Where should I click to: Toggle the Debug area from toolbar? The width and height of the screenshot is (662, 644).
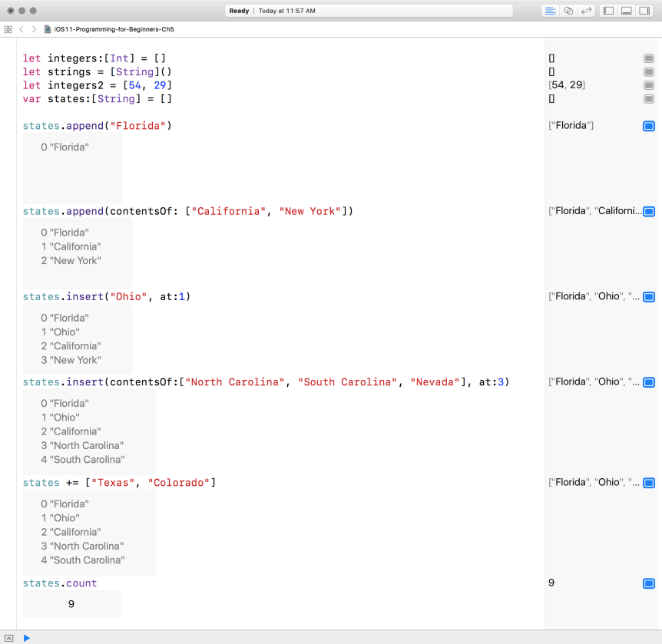pyautogui.click(x=627, y=11)
